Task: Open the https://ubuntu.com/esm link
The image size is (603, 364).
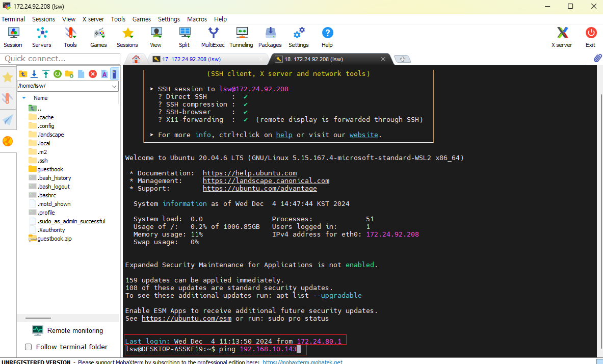Action: coord(187,319)
